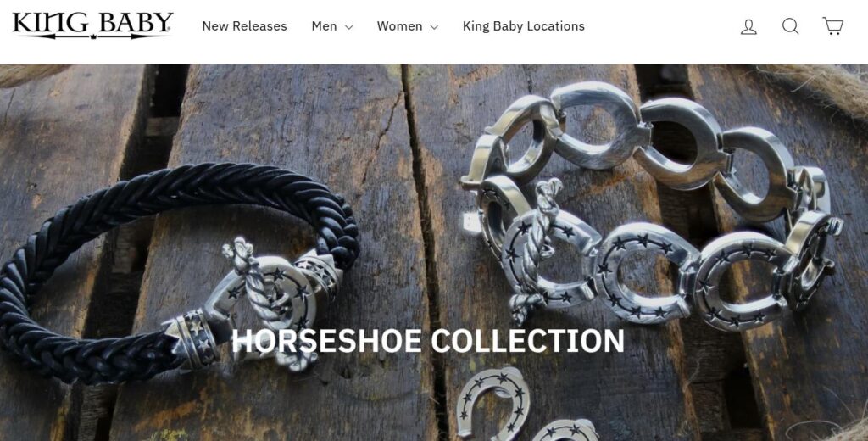The width and height of the screenshot is (868, 441).
Task: Click the Horseshoe Collection heading
Action: (427, 341)
